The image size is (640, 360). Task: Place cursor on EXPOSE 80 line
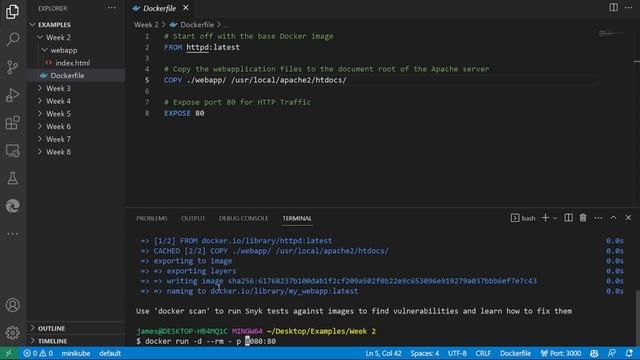[x=184, y=113]
